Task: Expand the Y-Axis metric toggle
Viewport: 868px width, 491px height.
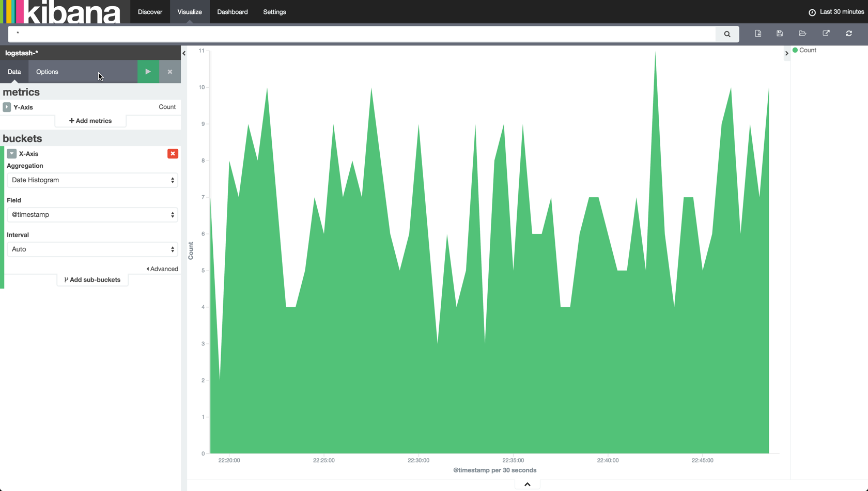Action: [7, 107]
